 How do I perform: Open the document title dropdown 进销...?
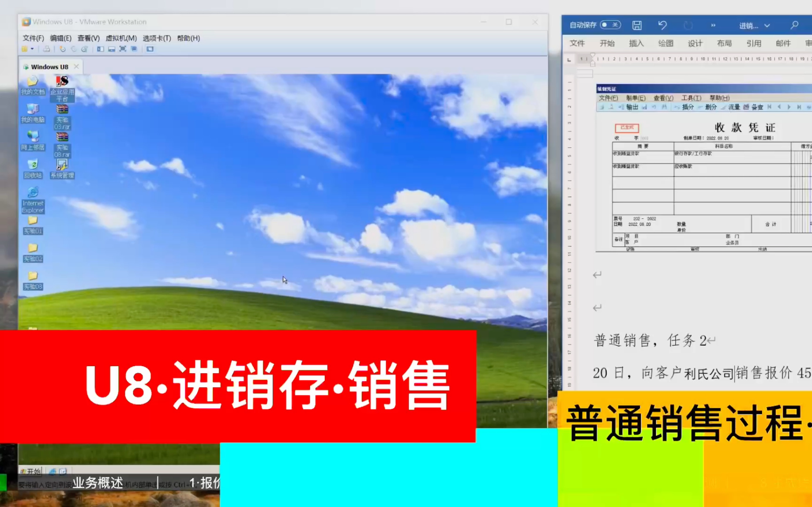coord(754,26)
